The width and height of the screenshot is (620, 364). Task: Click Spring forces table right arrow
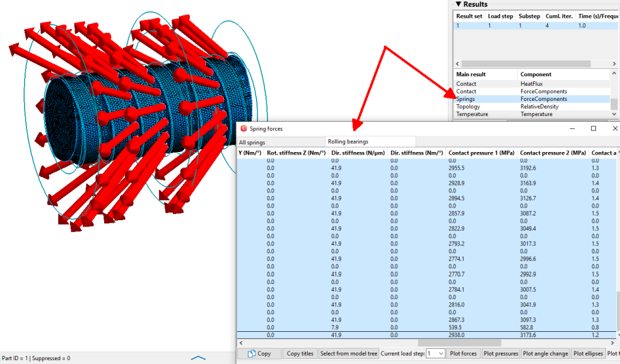click(x=613, y=343)
